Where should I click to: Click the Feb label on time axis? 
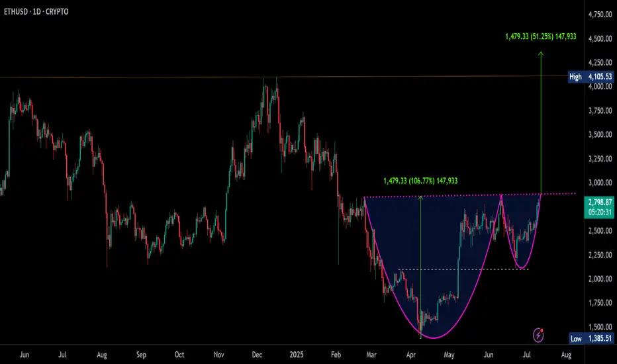(336, 355)
